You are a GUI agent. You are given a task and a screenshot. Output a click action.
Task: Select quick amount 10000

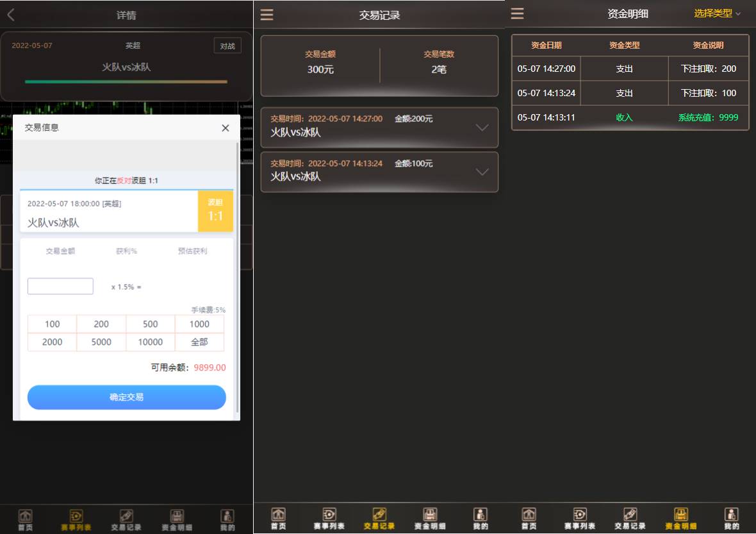[x=151, y=342]
